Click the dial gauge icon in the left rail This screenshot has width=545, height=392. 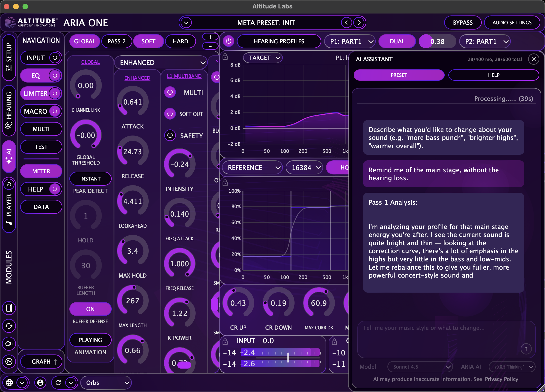[x=9, y=362]
